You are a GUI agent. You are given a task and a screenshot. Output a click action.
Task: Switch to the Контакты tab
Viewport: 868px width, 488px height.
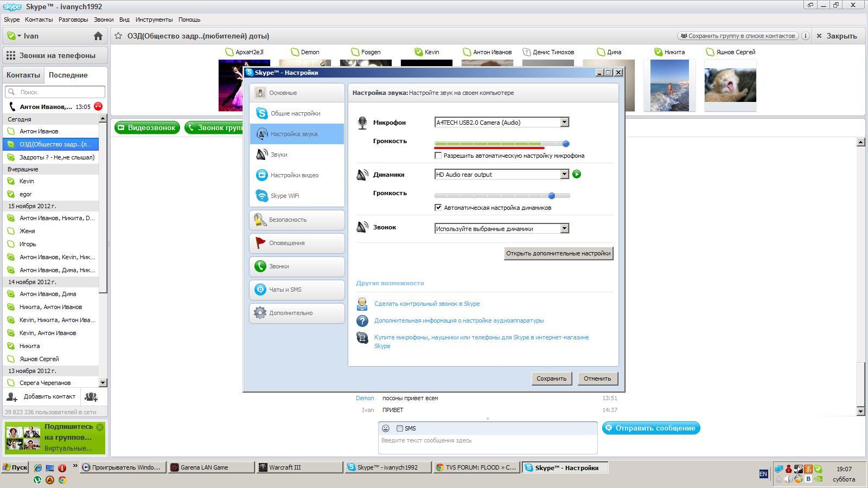pyautogui.click(x=23, y=75)
